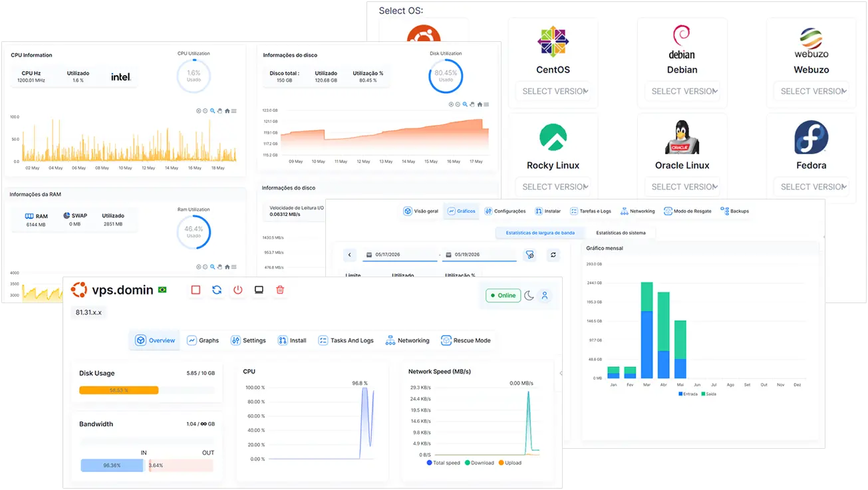The image size is (868, 490).
Task: Click the back arrow before start date
Action: click(x=351, y=255)
